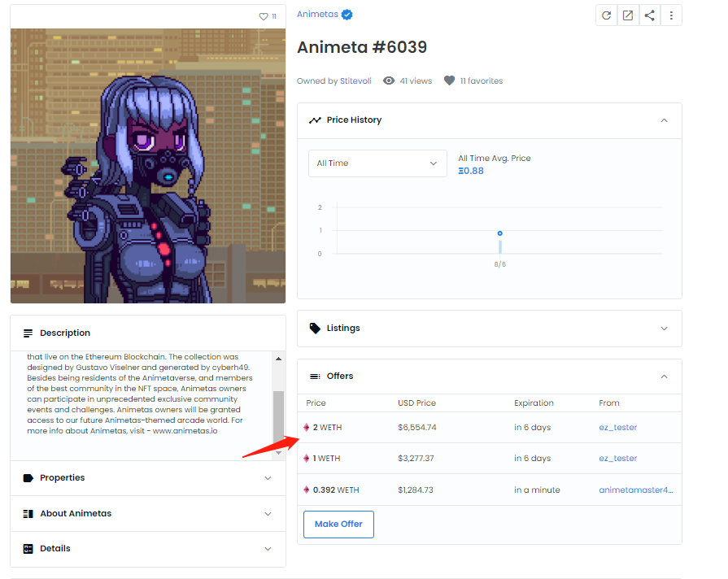Click the Description lines icon
Screen dimensions: 728x579
[x=28, y=333]
